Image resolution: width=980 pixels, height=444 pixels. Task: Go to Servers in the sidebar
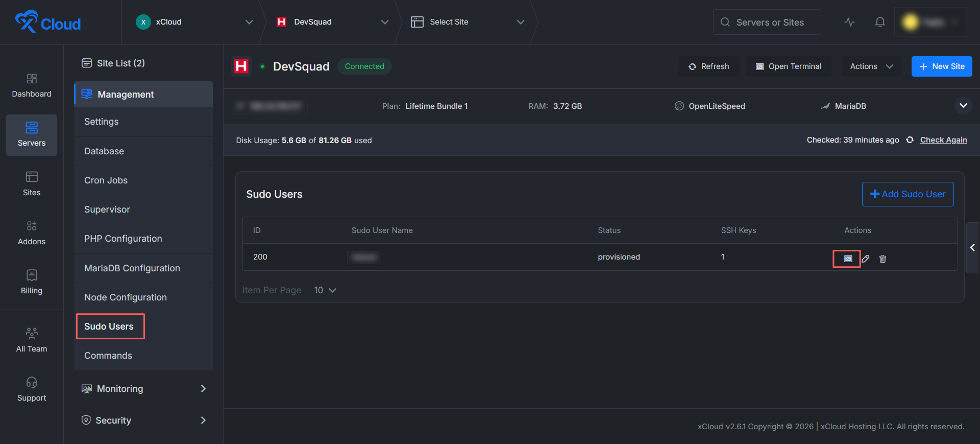click(x=32, y=135)
